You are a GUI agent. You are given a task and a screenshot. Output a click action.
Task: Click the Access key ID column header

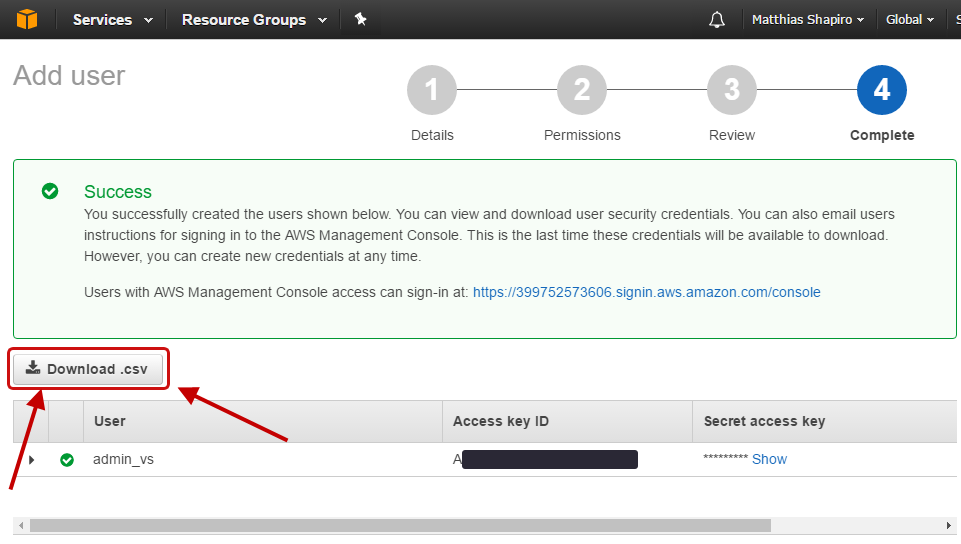(500, 421)
